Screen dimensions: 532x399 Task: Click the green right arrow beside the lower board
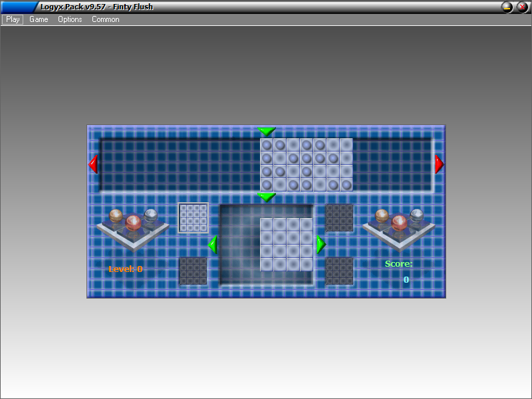(321, 245)
